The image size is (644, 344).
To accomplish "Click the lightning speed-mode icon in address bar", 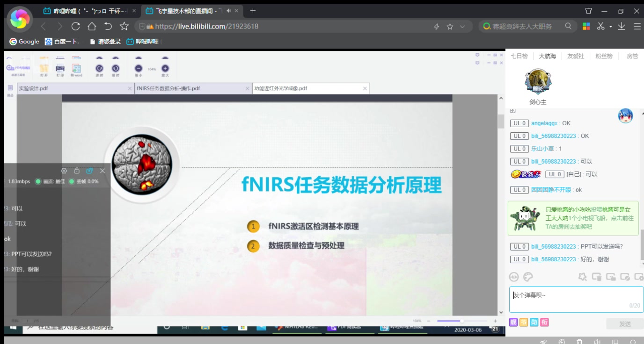I will pyautogui.click(x=437, y=27).
